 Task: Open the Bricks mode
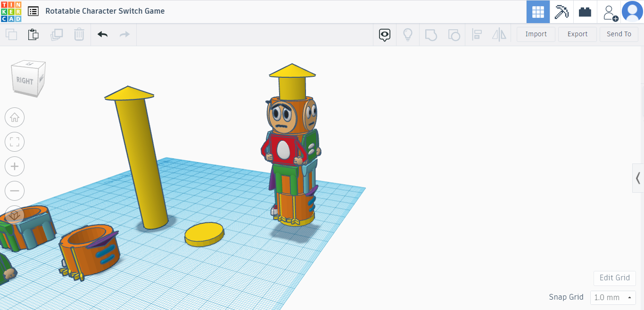(585, 12)
